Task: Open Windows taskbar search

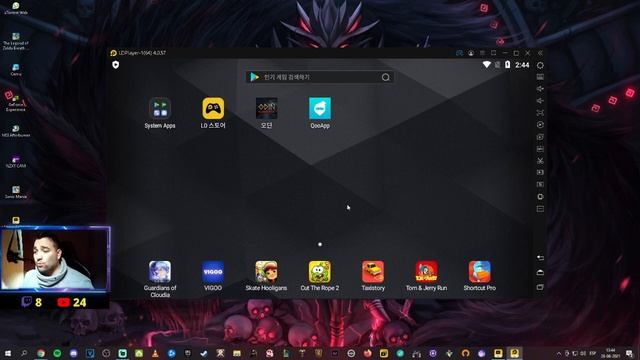Action: point(24,353)
